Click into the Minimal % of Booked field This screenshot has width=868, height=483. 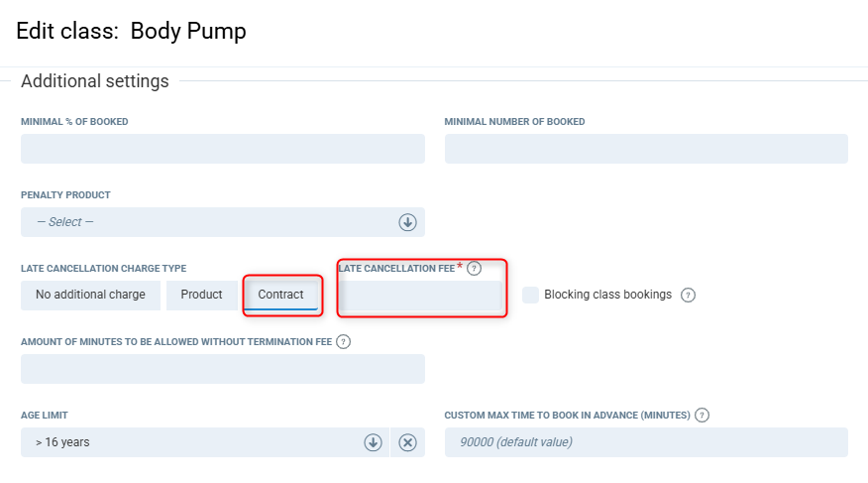tap(222, 149)
